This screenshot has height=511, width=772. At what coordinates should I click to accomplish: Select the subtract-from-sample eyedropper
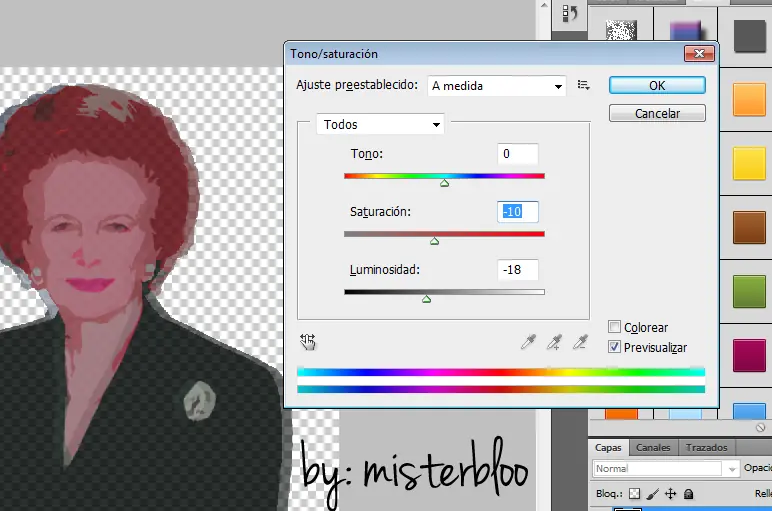click(580, 342)
